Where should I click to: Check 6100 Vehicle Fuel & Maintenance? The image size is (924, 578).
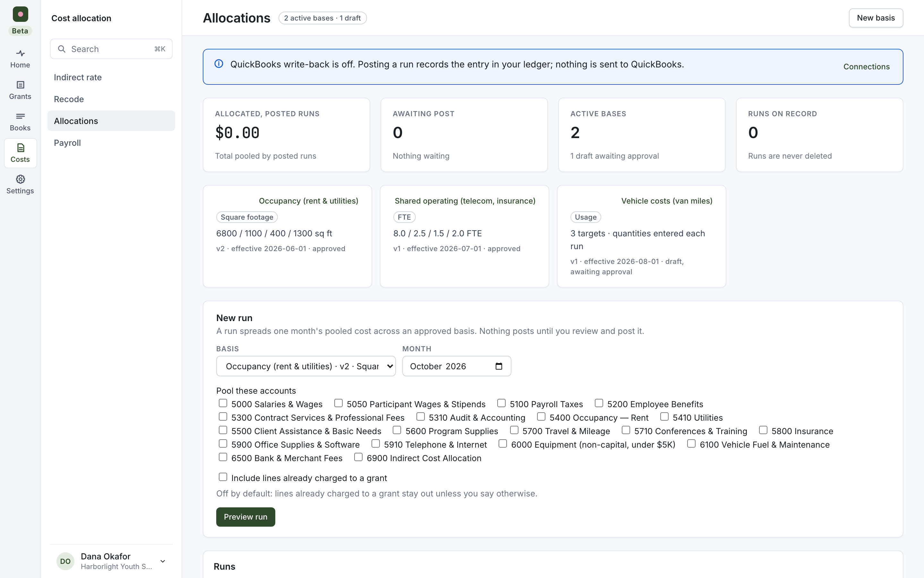coord(691,444)
